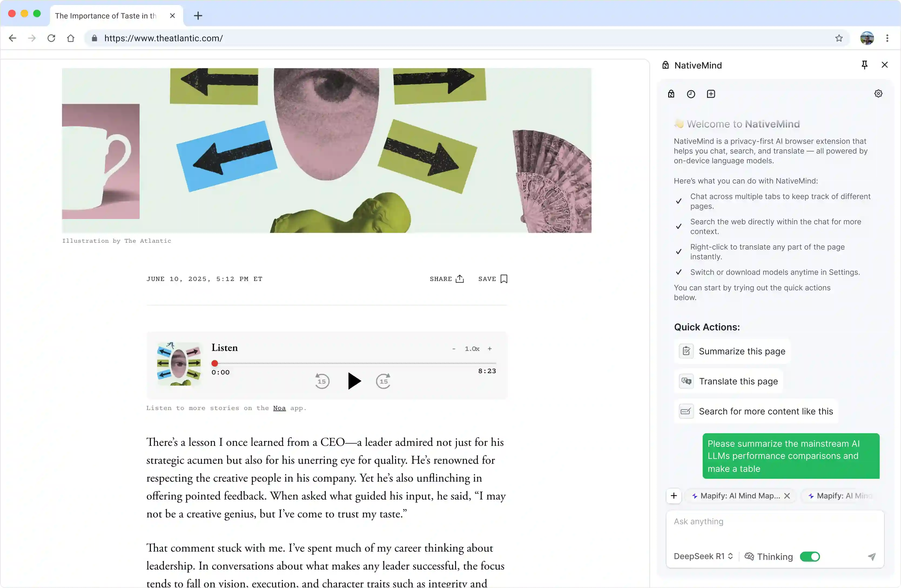Open chat history clock icon
Image resolution: width=901 pixels, height=588 pixels.
pyautogui.click(x=691, y=94)
